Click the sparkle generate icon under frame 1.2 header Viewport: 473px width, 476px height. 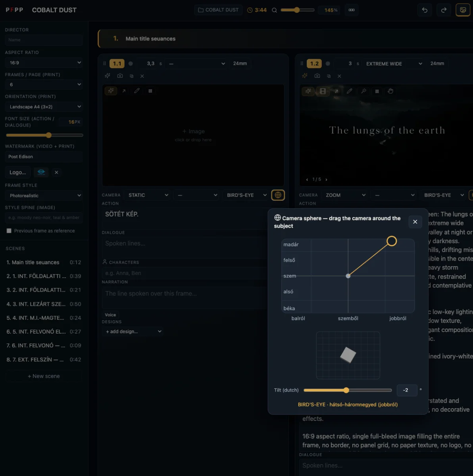click(305, 76)
